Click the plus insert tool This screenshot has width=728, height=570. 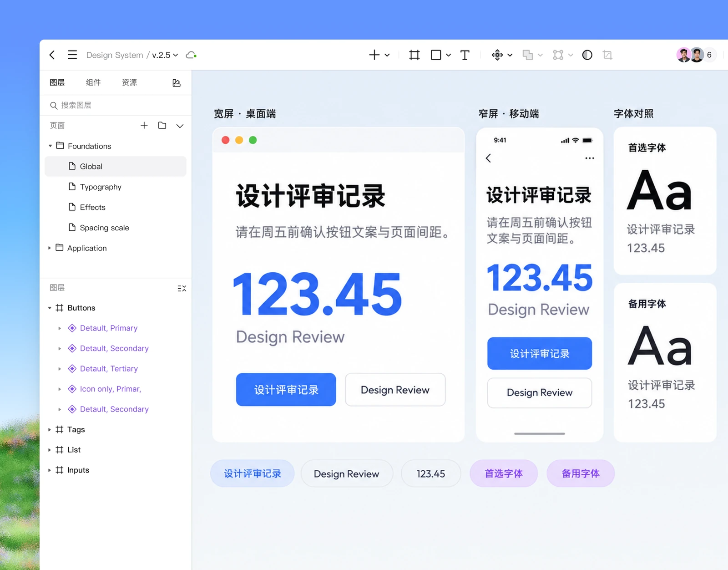click(x=374, y=55)
